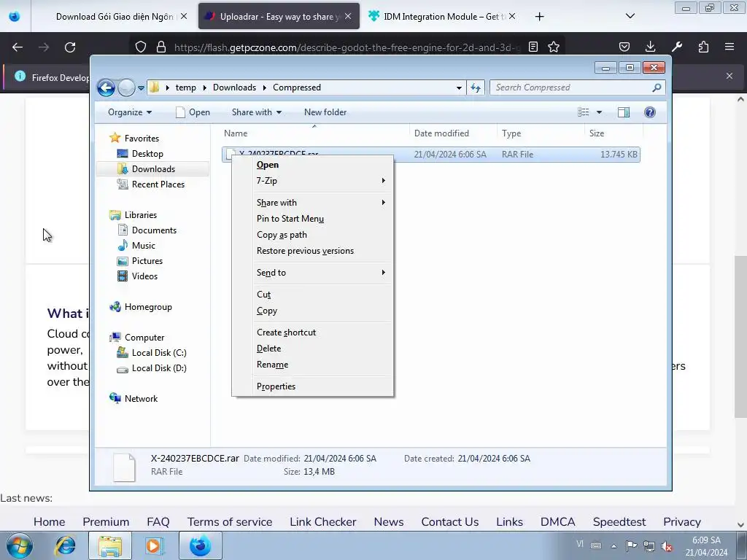
Task: Click Pin to Start Menu entry
Action: tap(313, 219)
